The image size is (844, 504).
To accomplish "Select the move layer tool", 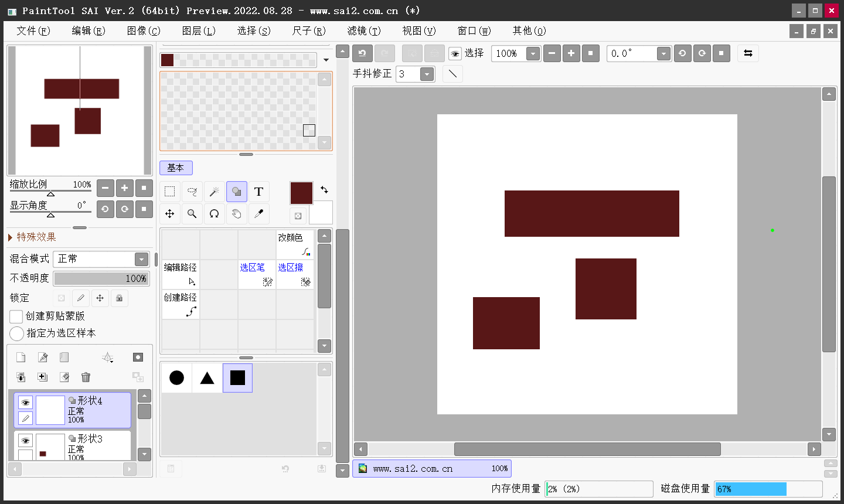I will tap(169, 214).
